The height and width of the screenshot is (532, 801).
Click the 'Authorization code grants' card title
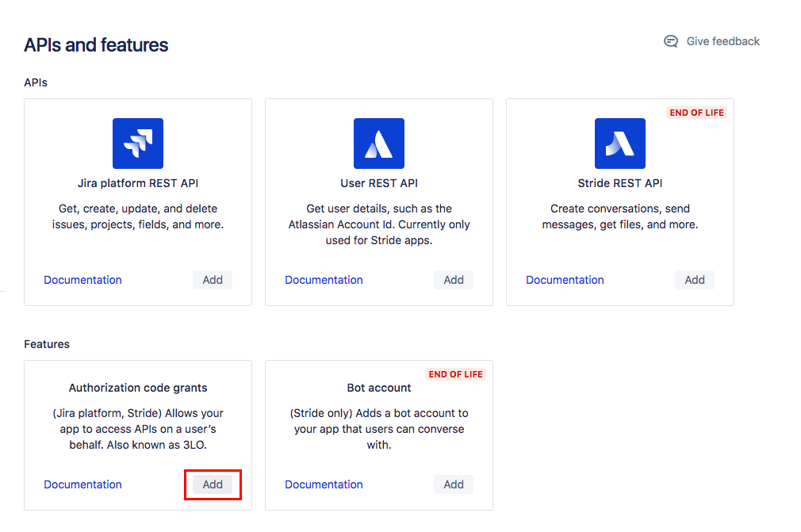coord(138,388)
